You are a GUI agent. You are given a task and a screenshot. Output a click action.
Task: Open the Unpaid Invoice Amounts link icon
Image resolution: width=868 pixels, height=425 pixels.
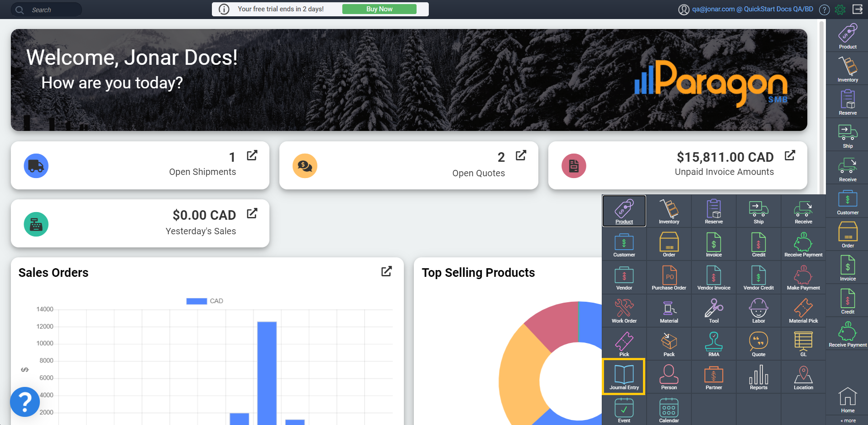click(790, 155)
